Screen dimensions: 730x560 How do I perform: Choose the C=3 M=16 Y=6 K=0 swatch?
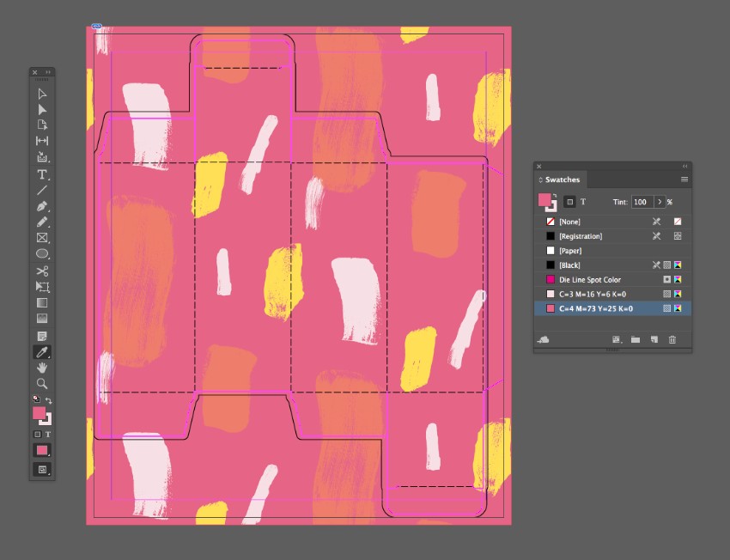[595, 294]
